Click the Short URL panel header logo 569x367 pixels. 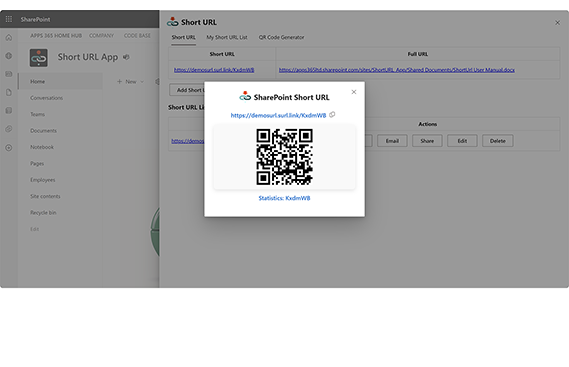[x=172, y=22]
